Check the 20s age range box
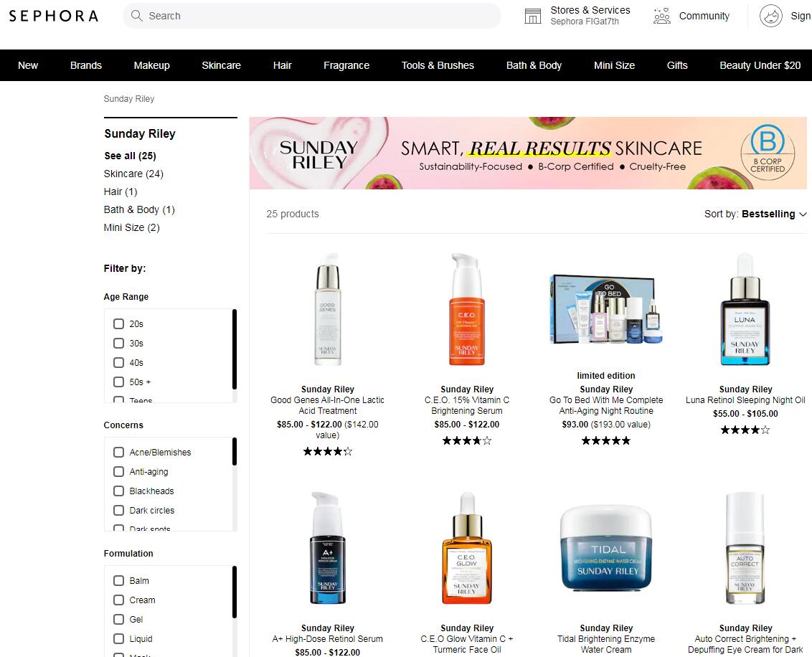Image resolution: width=812 pixels, height=657 pixels. (x=119, y=323)
